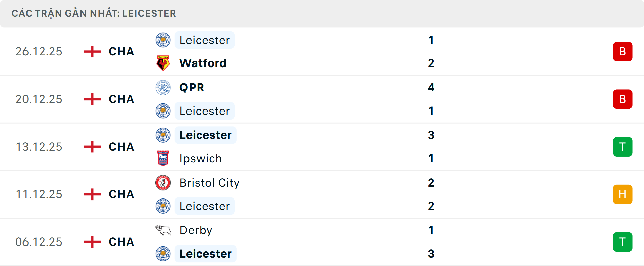This screenshot has height=266, width=644.
Task: Click the date 20.12.25 on the QPR match
Action: (39, 99)
